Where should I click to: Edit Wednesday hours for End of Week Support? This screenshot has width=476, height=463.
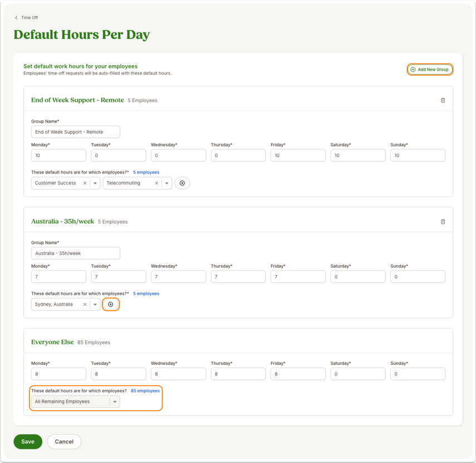[179, 155]
